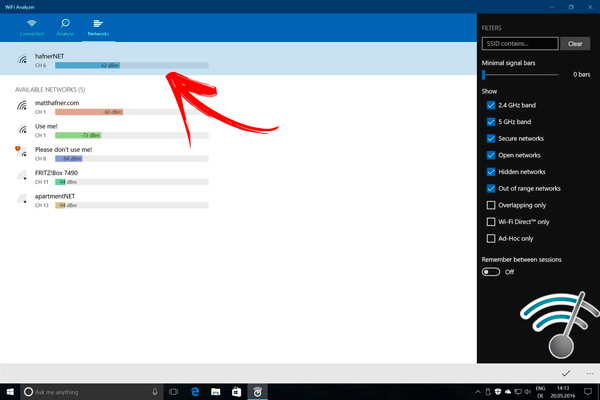
Task: Switch to the Analyze tab
Action: click(65, 28)
